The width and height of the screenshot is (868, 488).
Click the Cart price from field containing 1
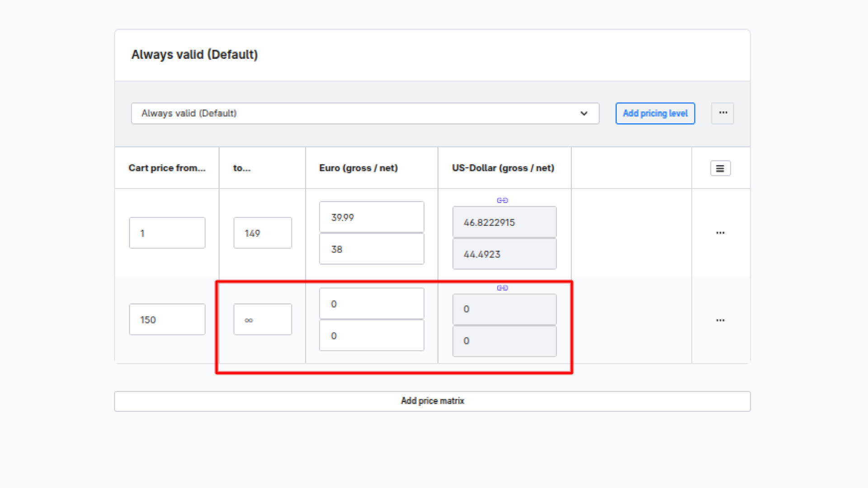click(x=167, y=233)
